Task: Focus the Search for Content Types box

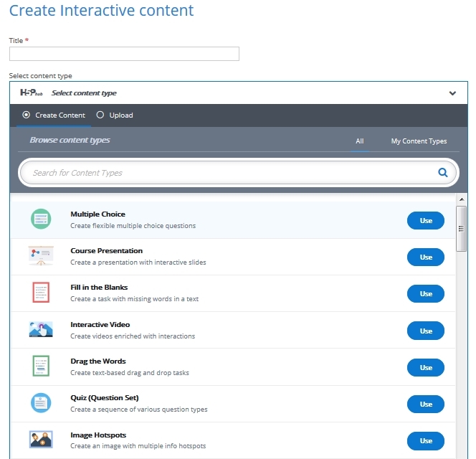Action: tap(229, 173)
